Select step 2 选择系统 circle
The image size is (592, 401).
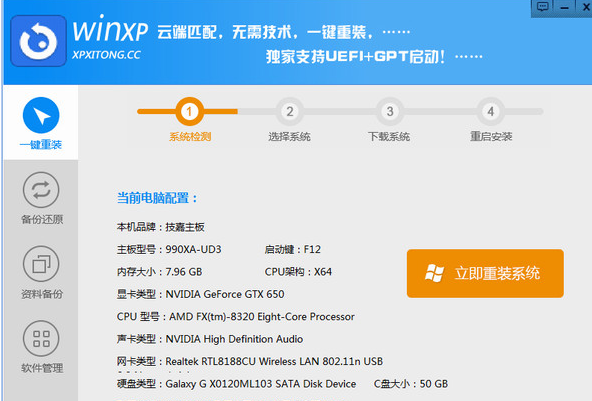(x=290, y=111)
